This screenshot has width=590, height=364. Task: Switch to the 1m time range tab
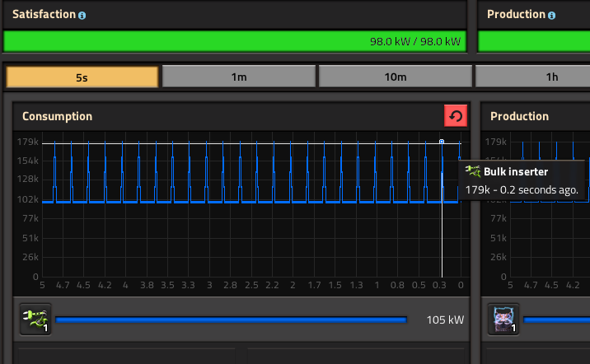[239, 77]
